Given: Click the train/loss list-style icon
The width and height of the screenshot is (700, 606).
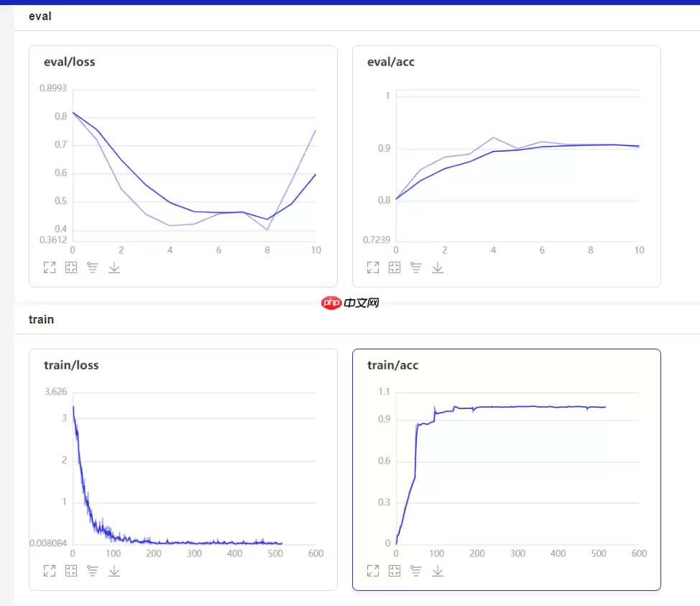Looking at the screenshot, I should [93, 571].
